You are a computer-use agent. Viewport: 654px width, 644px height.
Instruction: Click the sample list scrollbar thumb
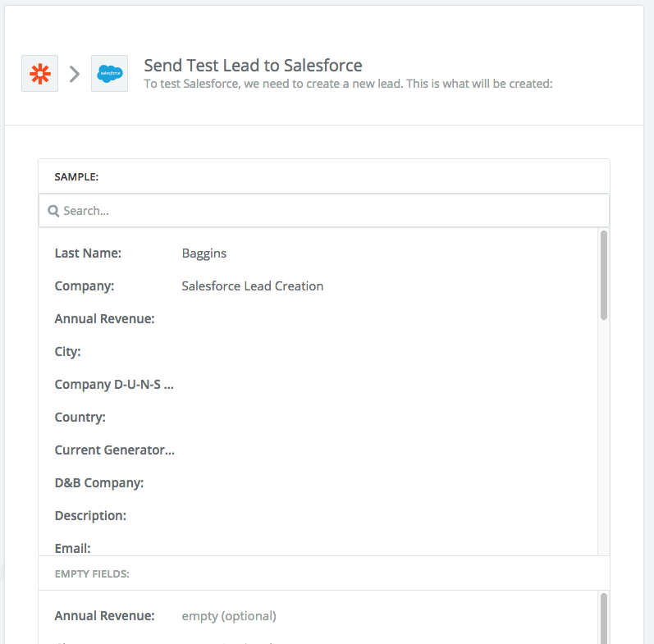[603, 276]
